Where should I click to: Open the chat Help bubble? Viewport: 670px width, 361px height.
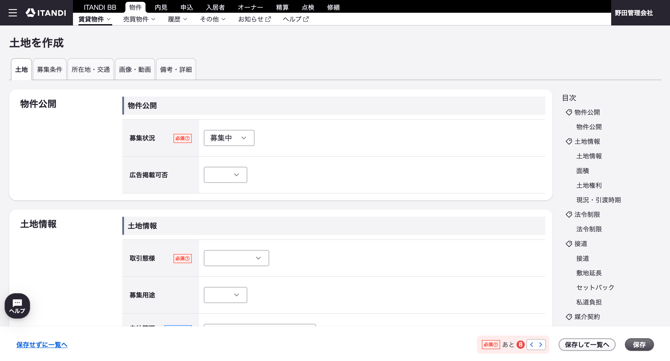(17, 306)
